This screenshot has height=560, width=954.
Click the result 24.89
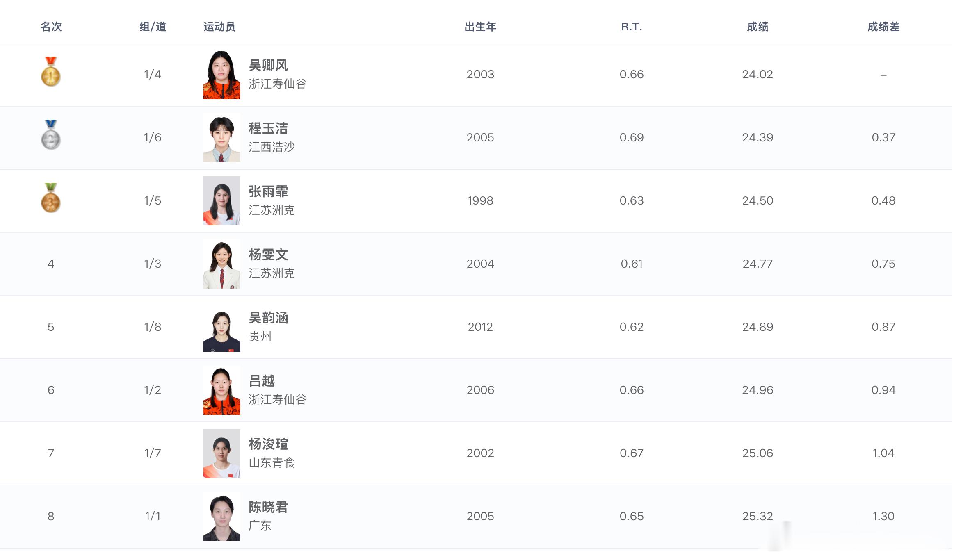(758, 327)
